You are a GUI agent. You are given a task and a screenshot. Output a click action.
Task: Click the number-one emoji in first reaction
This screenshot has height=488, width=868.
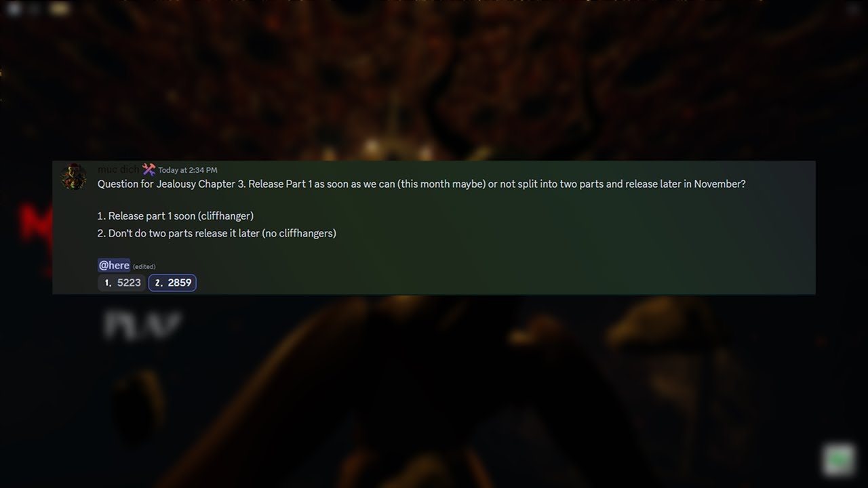(108, 283)
